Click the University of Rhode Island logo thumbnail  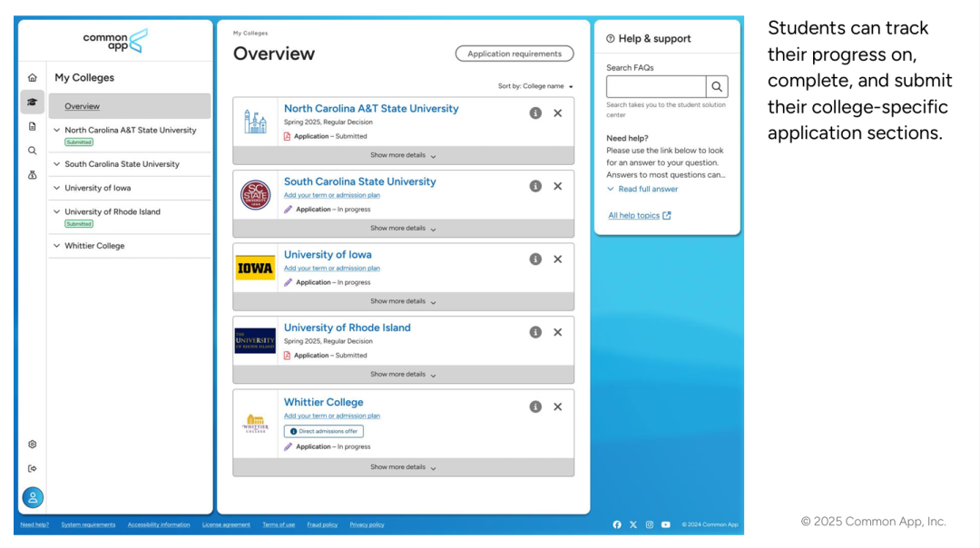coord(255,341)
